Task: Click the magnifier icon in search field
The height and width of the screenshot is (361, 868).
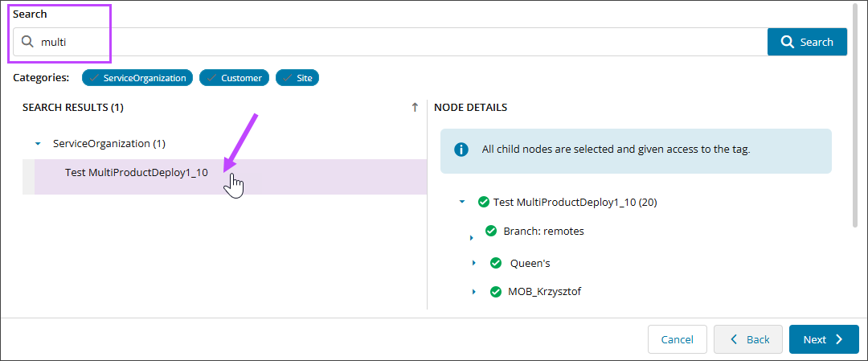Action: [28, 42]
